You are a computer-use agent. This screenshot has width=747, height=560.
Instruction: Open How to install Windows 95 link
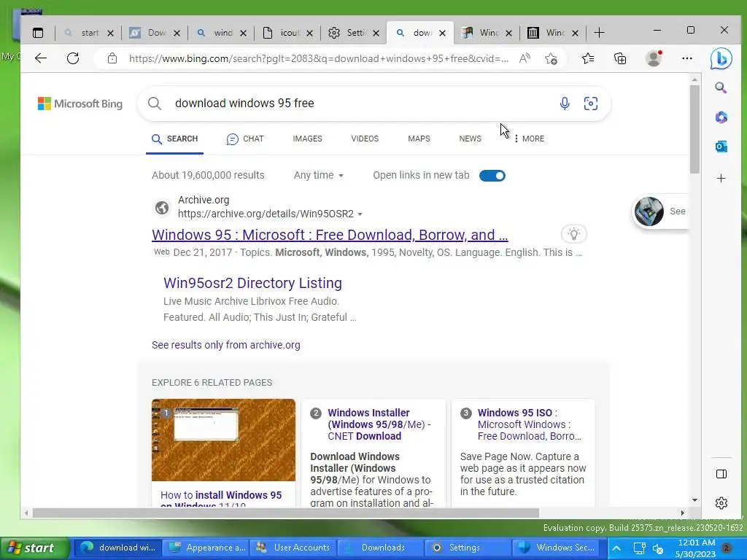click(221, 498)
